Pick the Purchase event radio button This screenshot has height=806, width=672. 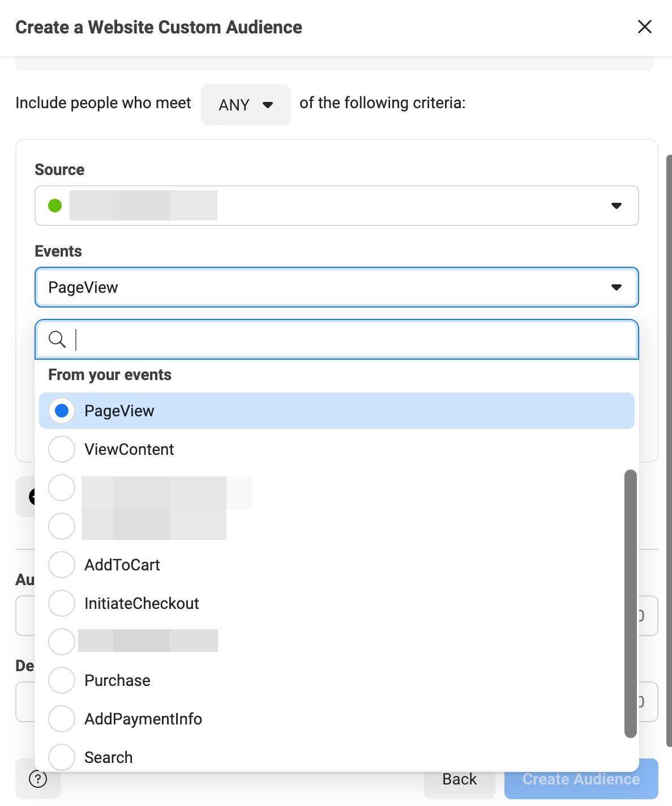coord(62,680)
